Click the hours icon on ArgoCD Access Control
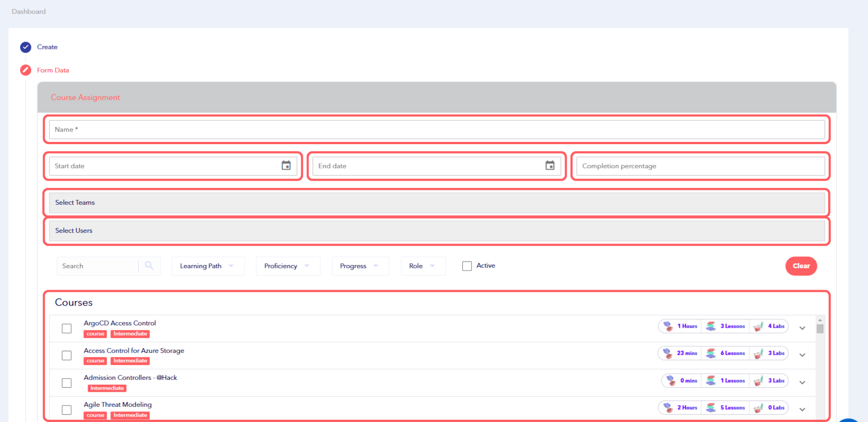This screenshot has height=422, width=868. [x=668, y=326]
